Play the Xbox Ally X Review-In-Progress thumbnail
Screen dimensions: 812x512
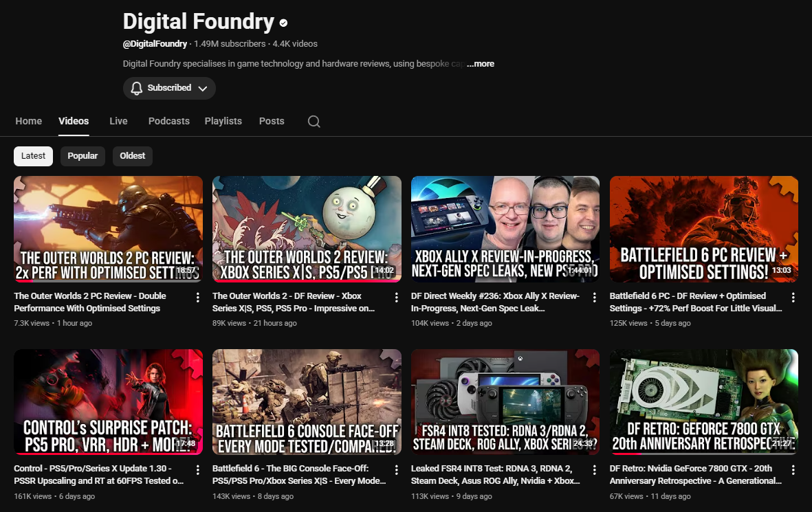505,229
